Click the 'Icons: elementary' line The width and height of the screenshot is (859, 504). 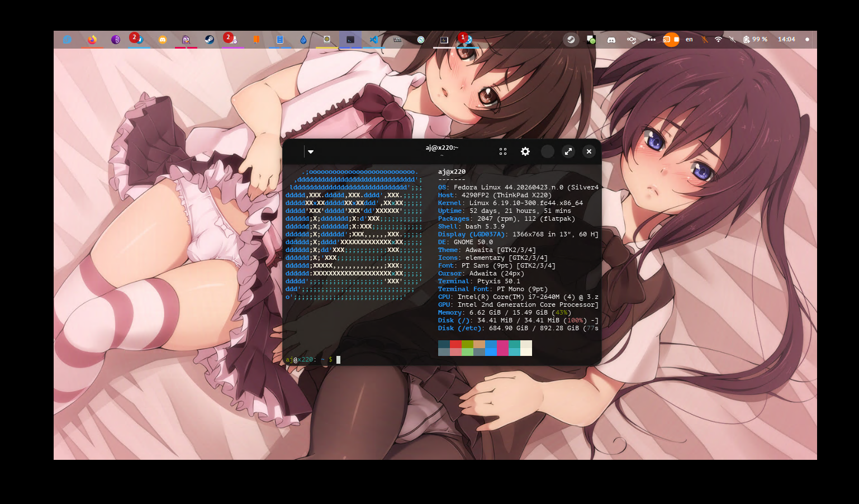(493, 258)
